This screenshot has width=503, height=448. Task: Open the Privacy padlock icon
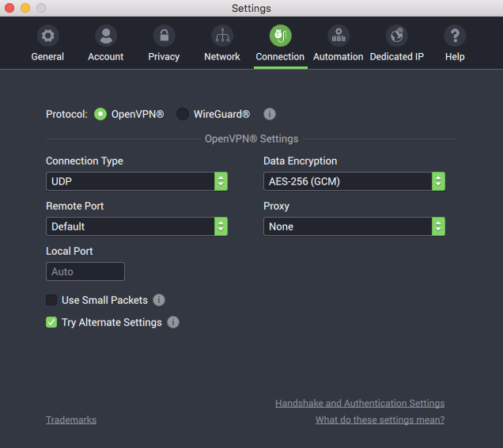[164, 36]
